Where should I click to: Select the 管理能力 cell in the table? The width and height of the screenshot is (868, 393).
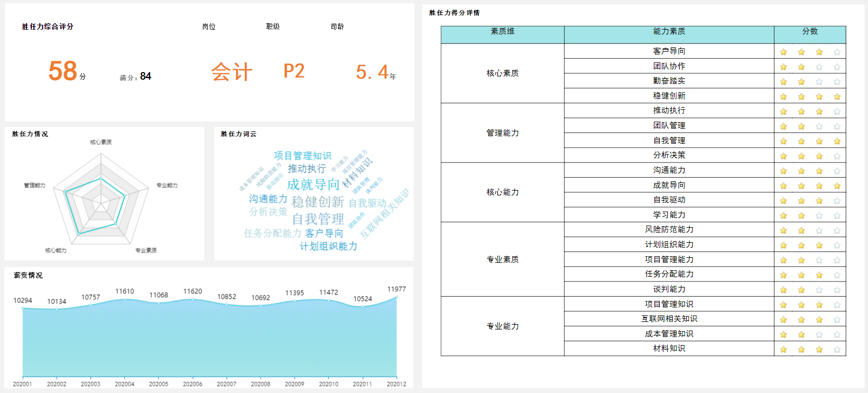coord(503,133)
